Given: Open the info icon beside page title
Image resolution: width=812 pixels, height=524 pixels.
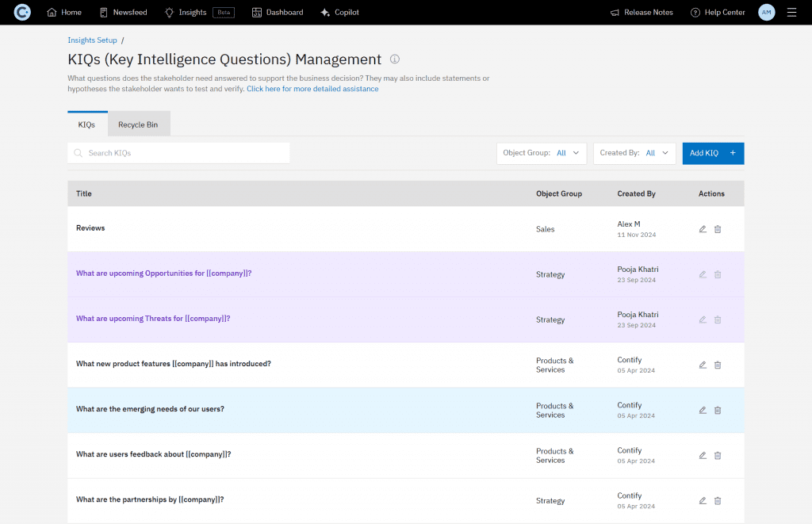Looking at the screenshot, I should click(x=395, y=59).
